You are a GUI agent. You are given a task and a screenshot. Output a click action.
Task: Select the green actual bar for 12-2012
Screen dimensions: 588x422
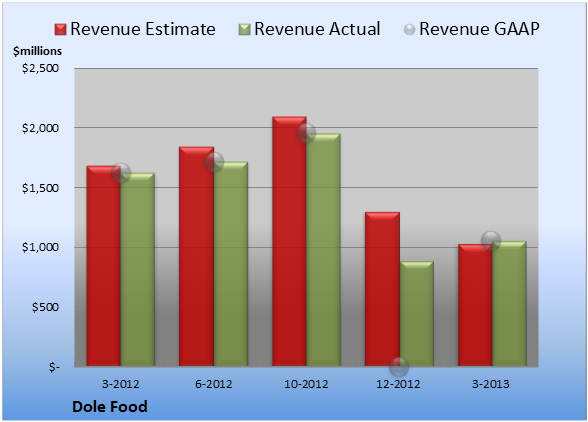coord(417,314)
